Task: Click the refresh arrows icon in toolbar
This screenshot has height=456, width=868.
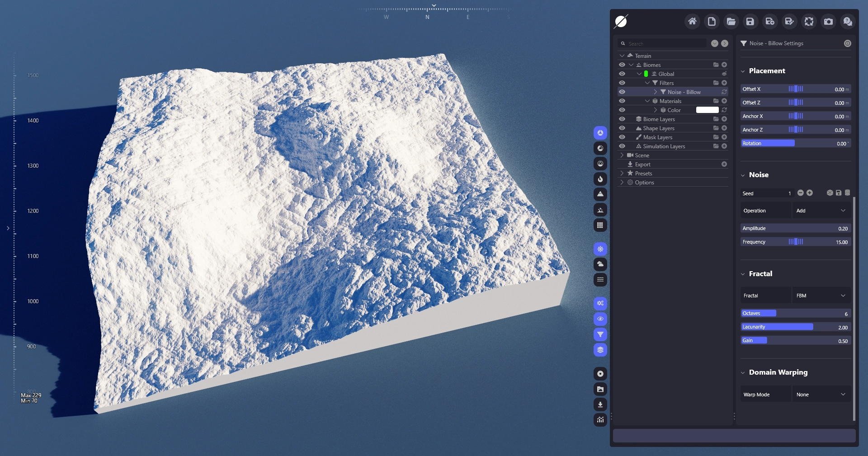Action: click(x=809, y=21)
